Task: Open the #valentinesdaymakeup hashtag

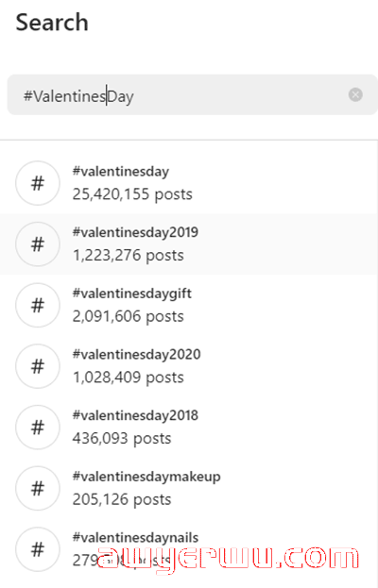Action: (146, 477)
